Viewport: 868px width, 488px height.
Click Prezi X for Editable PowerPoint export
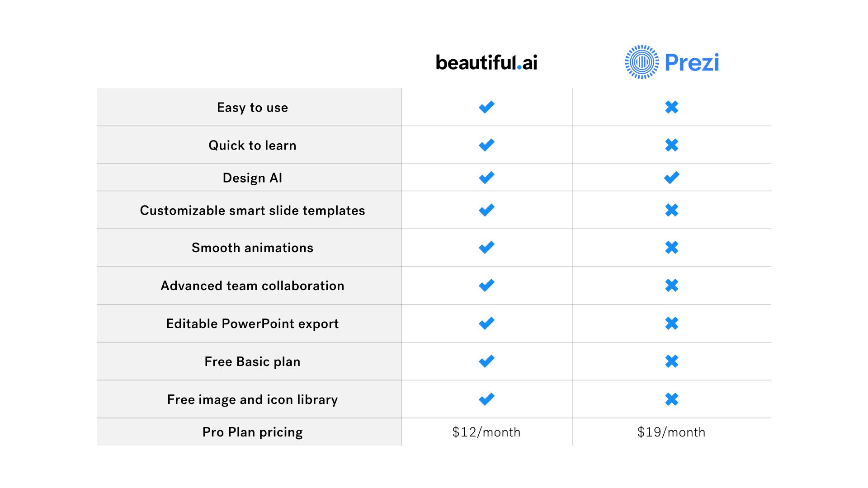[x=672, y=324]
